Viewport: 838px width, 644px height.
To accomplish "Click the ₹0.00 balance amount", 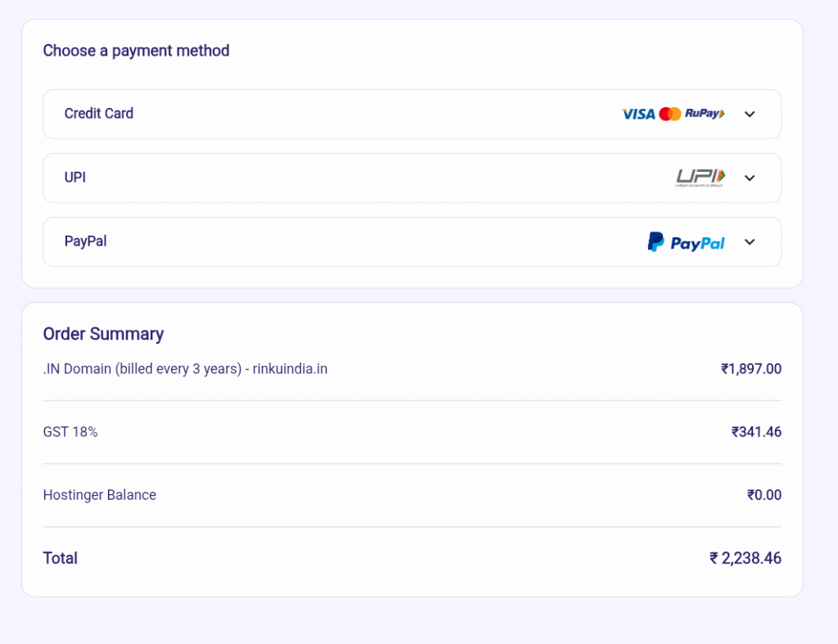I will 764,495.
